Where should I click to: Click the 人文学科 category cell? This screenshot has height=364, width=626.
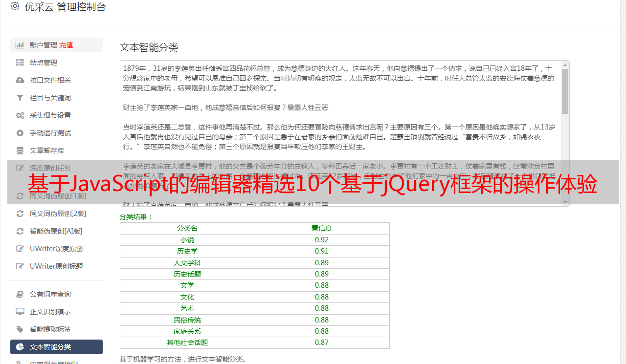coord(187,263)
